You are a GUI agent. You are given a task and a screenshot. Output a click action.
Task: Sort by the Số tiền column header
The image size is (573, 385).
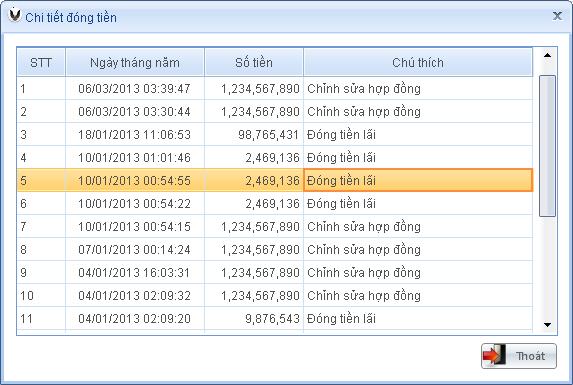tap(254, 62)
